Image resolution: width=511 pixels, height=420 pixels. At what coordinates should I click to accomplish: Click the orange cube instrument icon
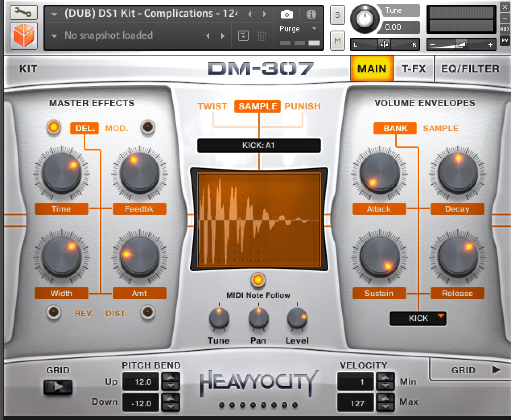[x=23, y=35]
